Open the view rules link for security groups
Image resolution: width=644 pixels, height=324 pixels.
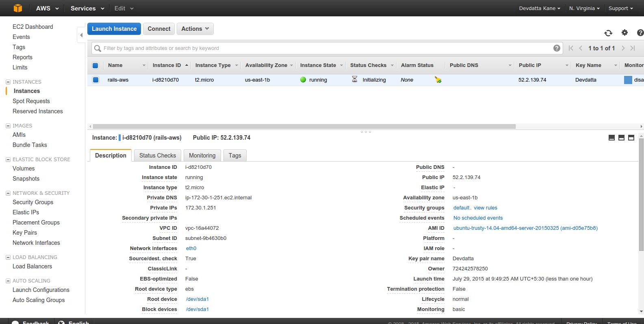pos(486,208)
